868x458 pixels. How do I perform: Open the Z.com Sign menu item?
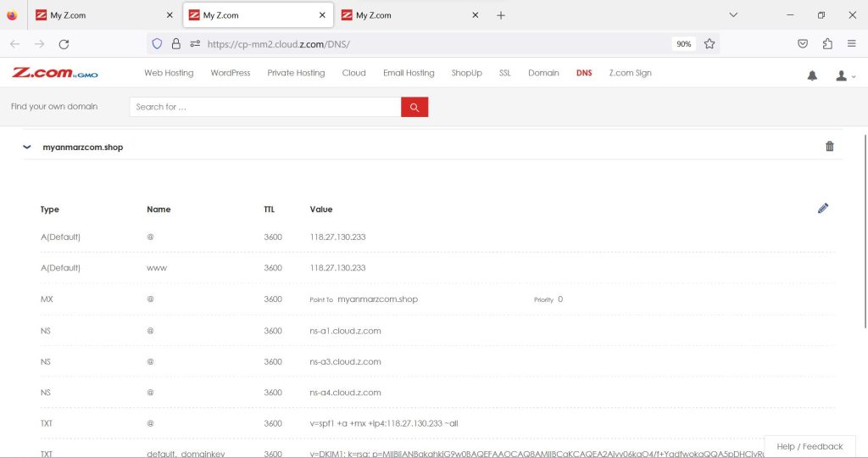pos(630,73)
